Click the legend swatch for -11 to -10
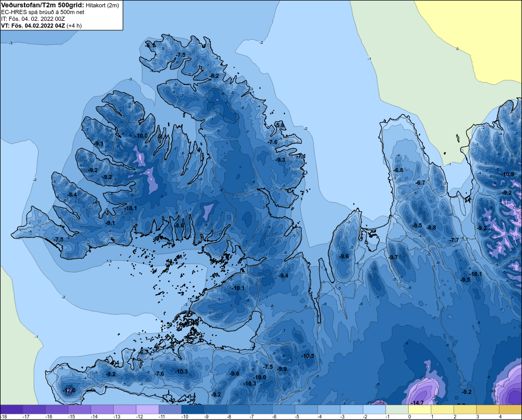This screenshot has width=522, height=420. (x=170, y=410)
